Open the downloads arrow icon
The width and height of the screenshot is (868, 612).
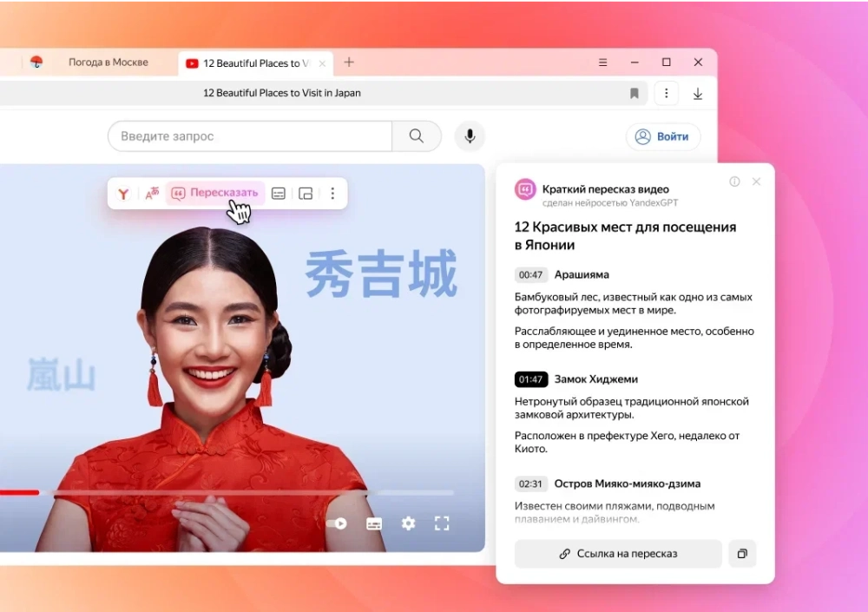tap(697, 93)
